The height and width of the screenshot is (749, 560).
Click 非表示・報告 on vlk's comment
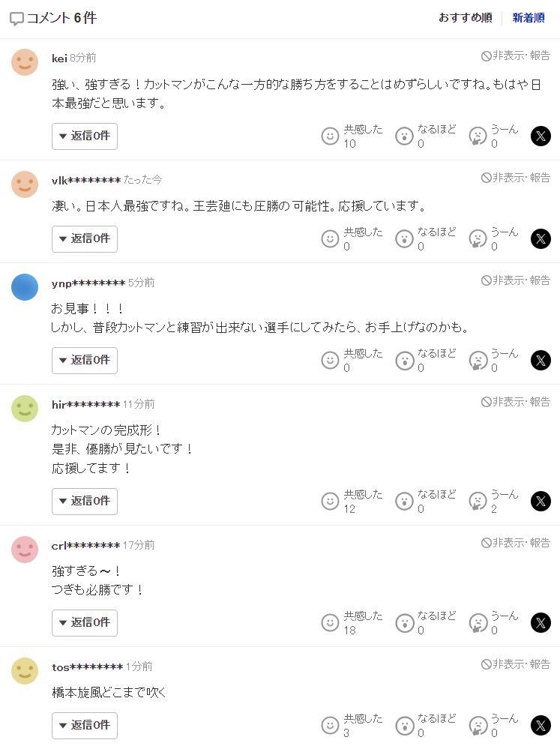click(516, 178)
